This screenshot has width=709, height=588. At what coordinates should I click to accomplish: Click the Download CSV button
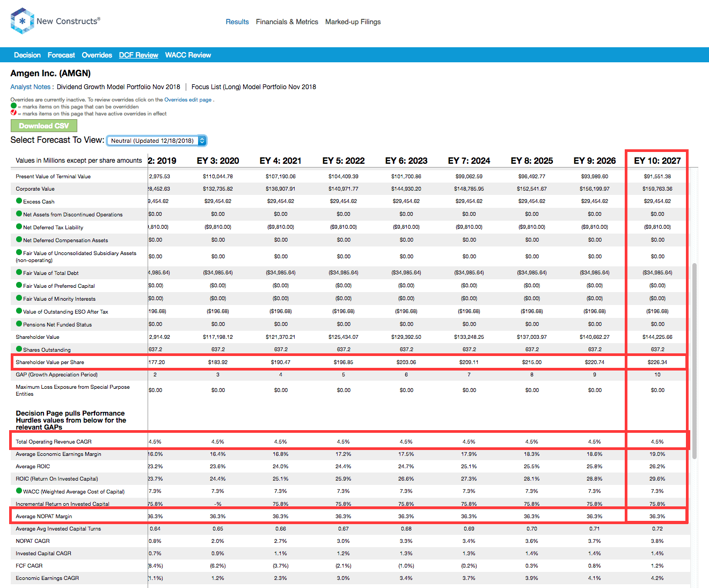tap(44, 126)
